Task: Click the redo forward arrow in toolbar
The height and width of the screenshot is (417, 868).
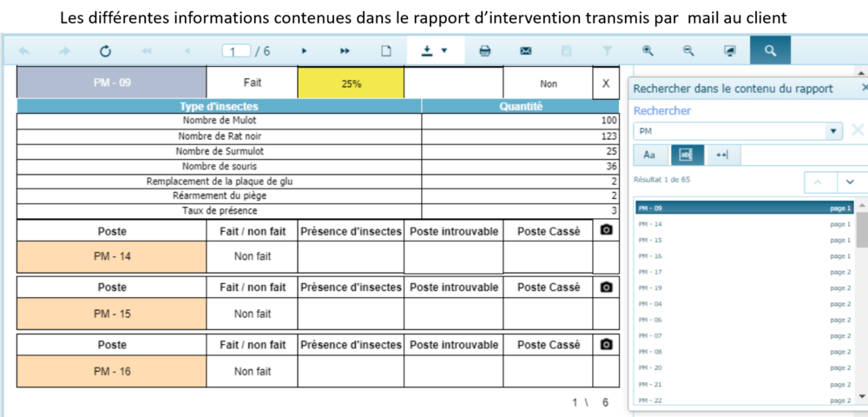Action: click(65, 51)
